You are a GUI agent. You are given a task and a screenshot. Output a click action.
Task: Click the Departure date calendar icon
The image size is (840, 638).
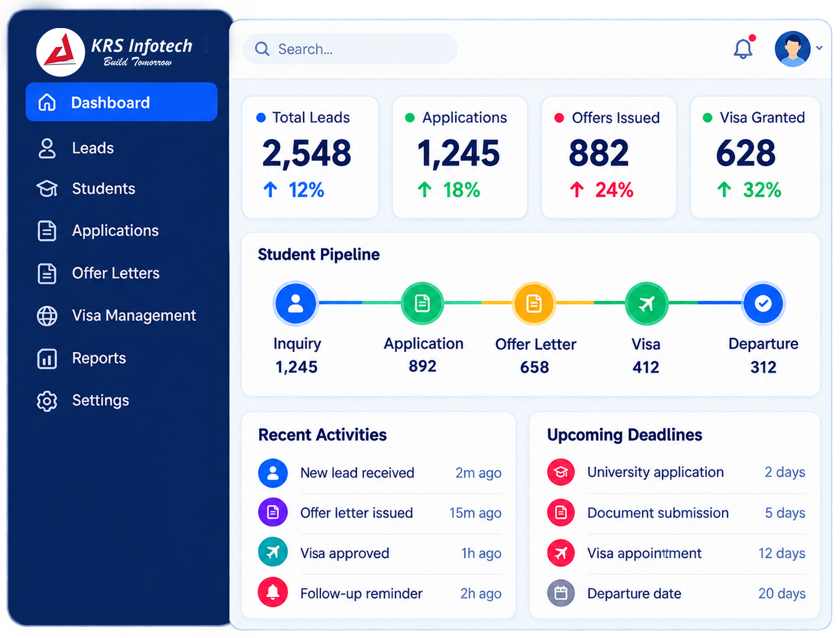pos(561,593)
